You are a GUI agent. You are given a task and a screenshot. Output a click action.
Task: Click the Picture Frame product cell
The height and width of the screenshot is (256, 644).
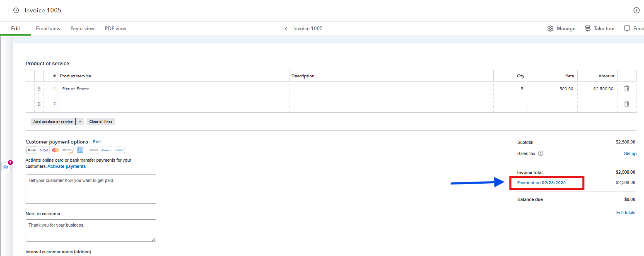(174, 89)
